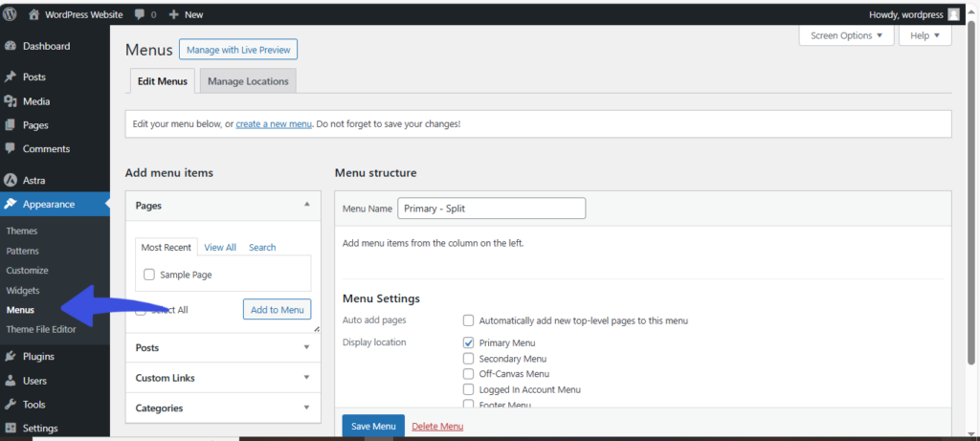
Task: Open the Screen Options dropdown
Action: pos(846,35)
